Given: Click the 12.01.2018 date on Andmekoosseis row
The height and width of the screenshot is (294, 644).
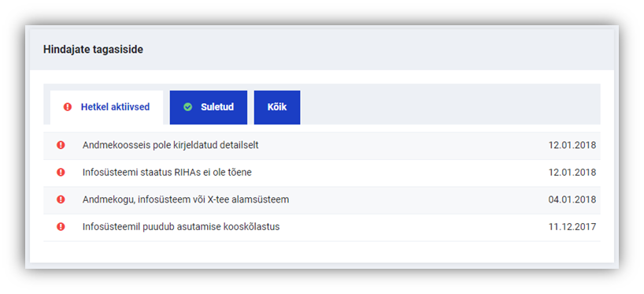Looking at the screenshot, I should [x=572, y=145].
